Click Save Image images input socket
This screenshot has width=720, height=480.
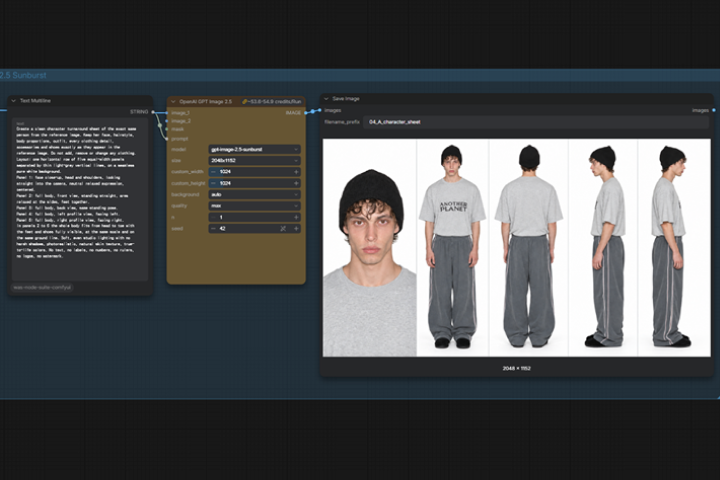click(320, 110)
